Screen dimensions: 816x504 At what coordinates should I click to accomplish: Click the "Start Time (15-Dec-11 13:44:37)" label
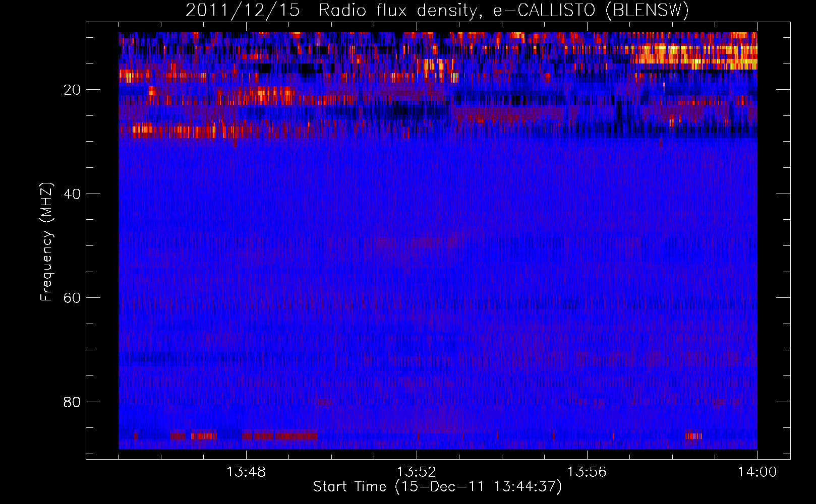click(x=437, y=487)
